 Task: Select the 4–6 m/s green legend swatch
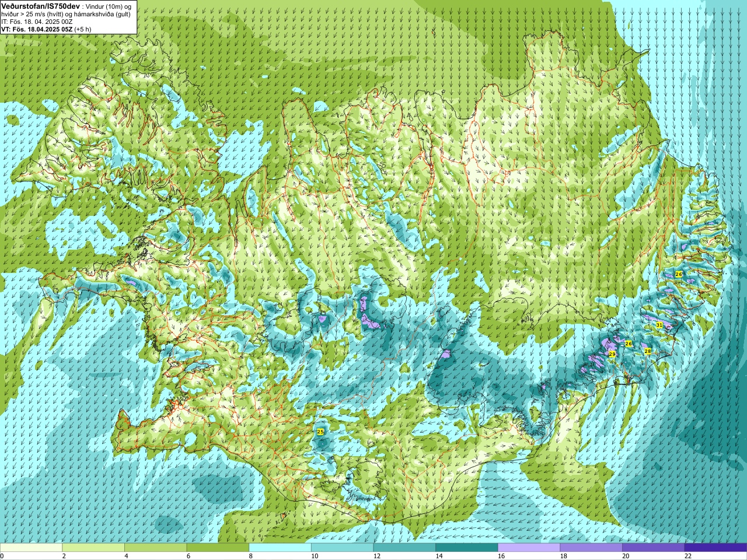(x=156, y=548)
